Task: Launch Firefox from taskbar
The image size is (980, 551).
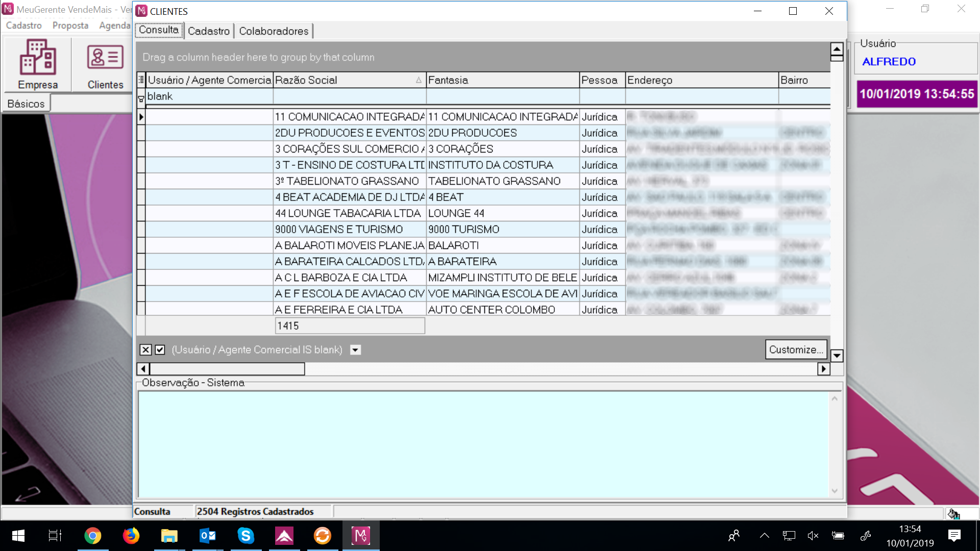Action: 131,536
